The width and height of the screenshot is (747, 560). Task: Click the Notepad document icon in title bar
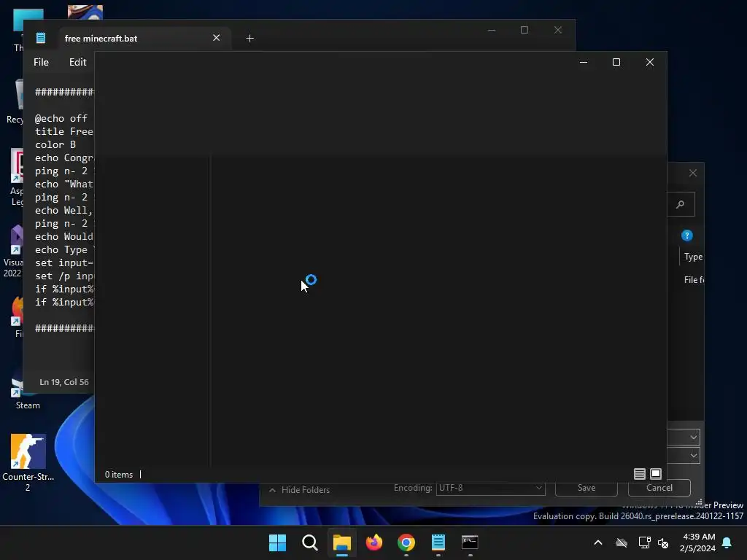(41, 38)
